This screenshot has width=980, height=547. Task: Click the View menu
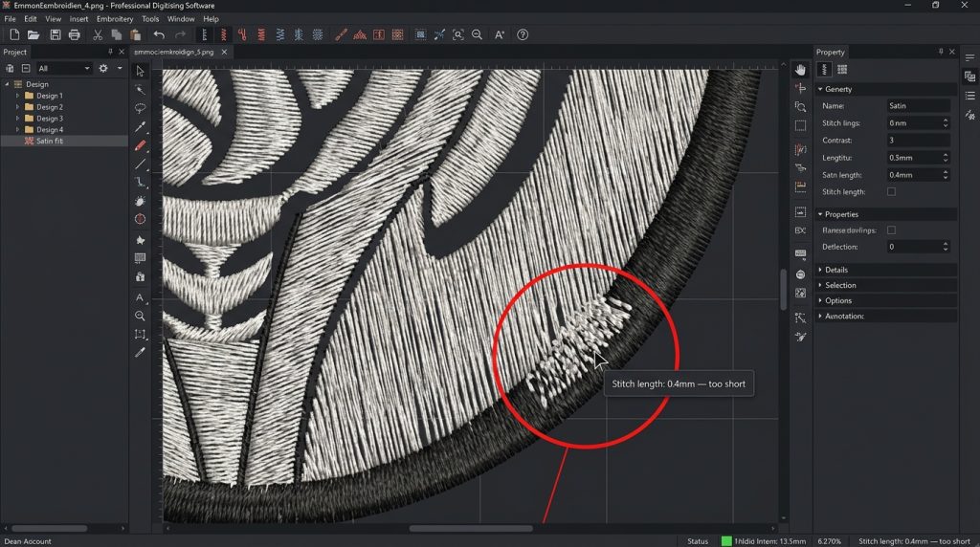tap(54, 19)
